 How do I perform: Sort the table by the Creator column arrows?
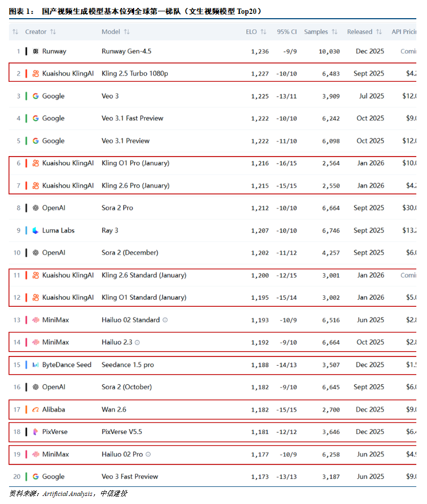(53, 32)
